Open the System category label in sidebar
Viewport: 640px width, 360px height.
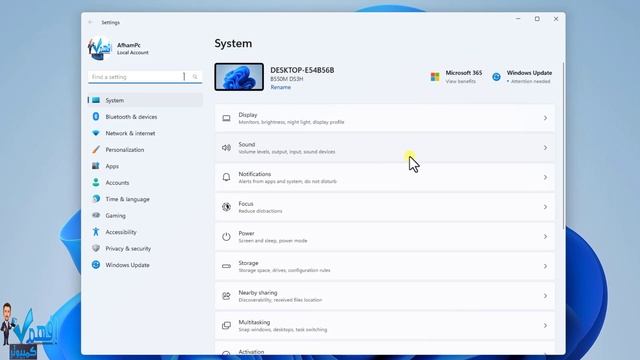click(115, 100)
